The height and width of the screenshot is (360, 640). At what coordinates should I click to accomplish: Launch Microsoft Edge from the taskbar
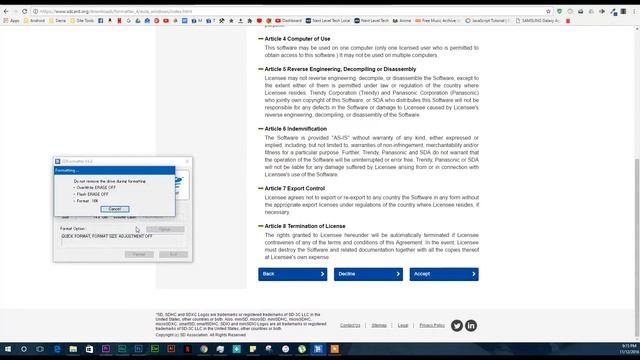(57, 349)
